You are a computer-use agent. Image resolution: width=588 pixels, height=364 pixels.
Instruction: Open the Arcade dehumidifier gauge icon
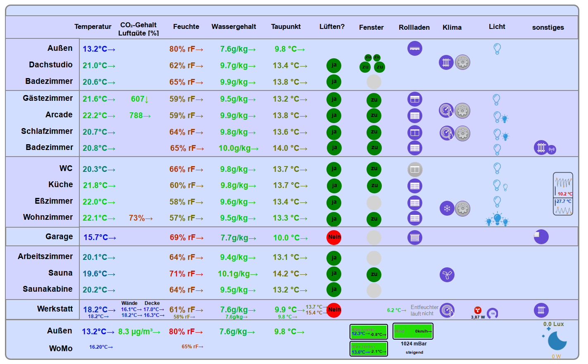[446, 110]
